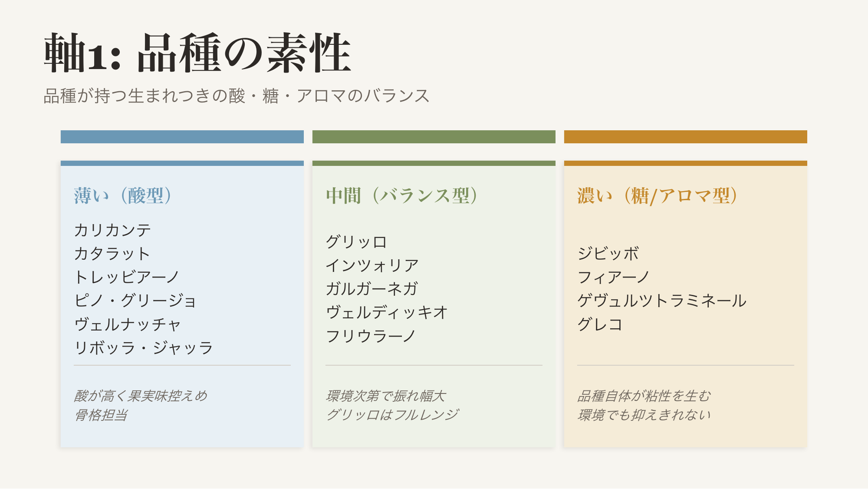
Task: Select the subtitle about 酸・糖・アロマのバランス
Action: 237,96
